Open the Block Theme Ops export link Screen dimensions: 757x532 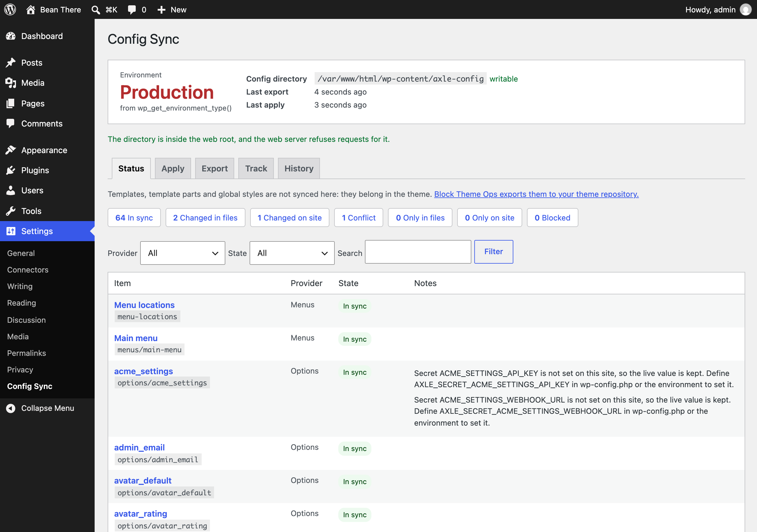click(536, 194)
